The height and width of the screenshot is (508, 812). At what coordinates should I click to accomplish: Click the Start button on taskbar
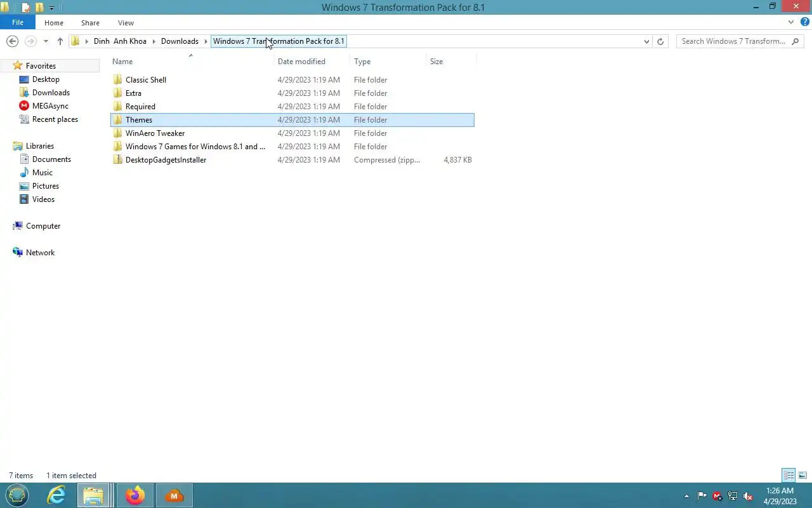pos(17,495)
